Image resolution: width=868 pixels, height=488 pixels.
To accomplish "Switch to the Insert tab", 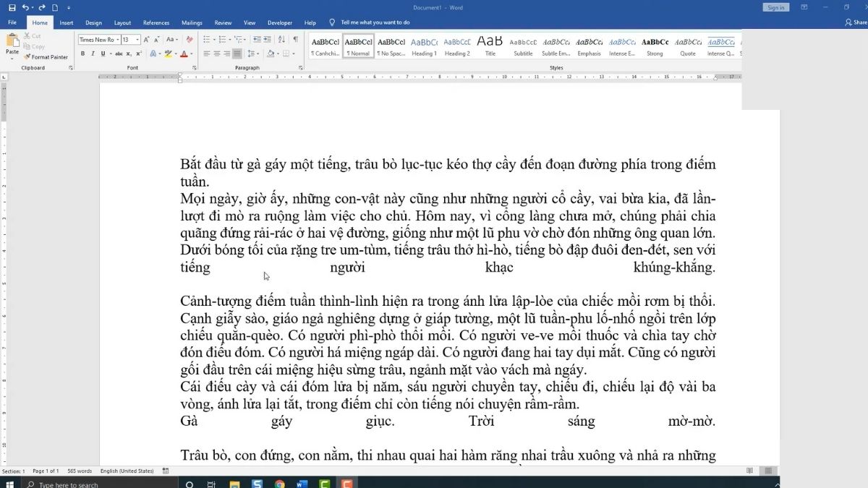I will [x=66, y=22].
